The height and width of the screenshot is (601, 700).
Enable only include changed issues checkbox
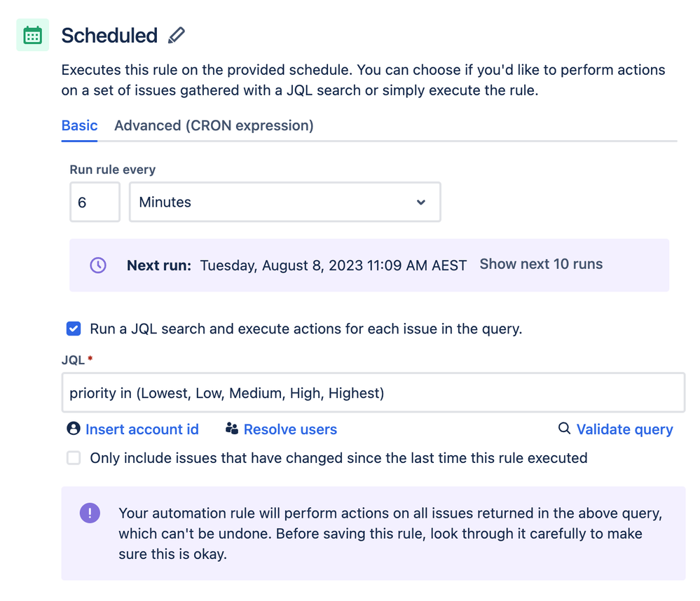pyautogui.click(x=74, y=458)
